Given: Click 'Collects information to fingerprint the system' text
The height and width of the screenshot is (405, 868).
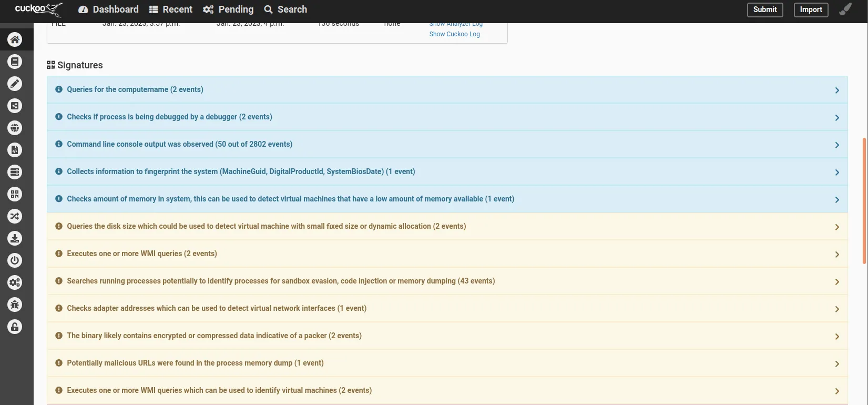Looking at the screenshot, I should [241, 171].
